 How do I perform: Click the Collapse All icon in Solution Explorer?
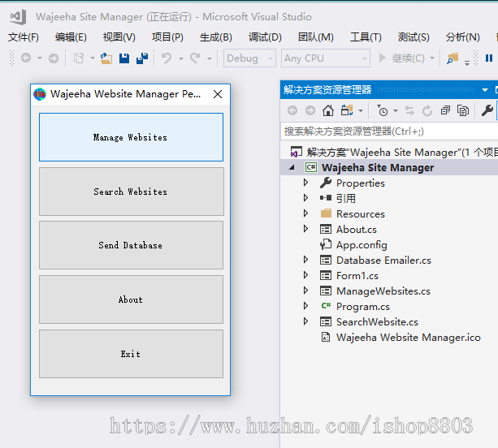pos(445,110)
